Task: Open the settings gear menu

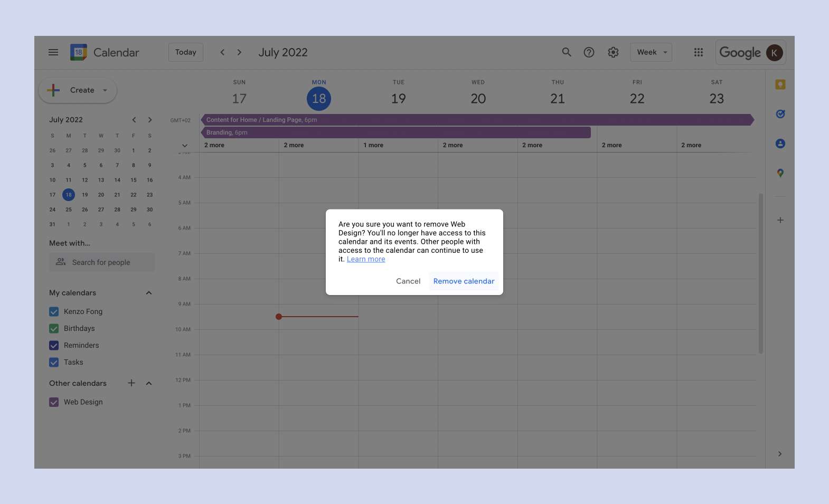Action: pos(613,52)
